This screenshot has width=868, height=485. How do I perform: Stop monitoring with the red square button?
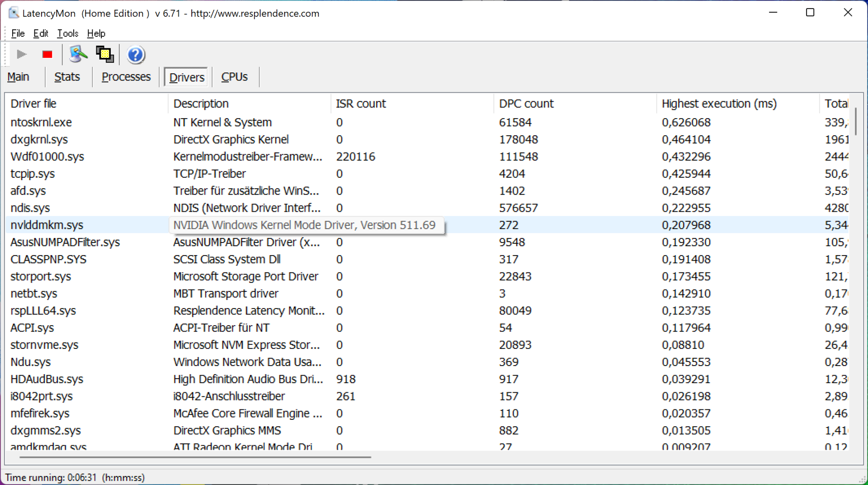click(47, 55)
